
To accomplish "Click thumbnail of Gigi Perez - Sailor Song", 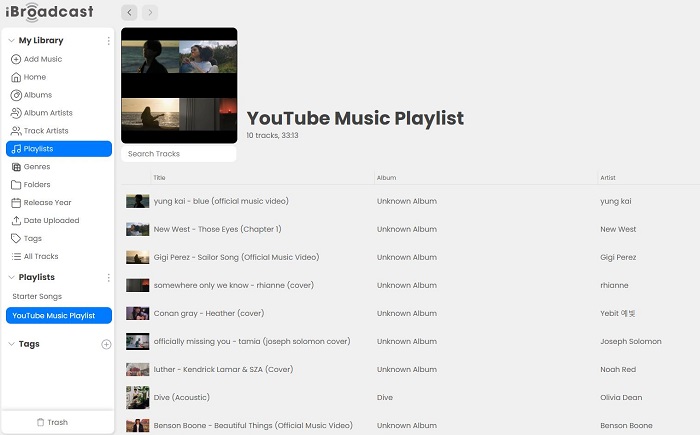I will [138, 257].
